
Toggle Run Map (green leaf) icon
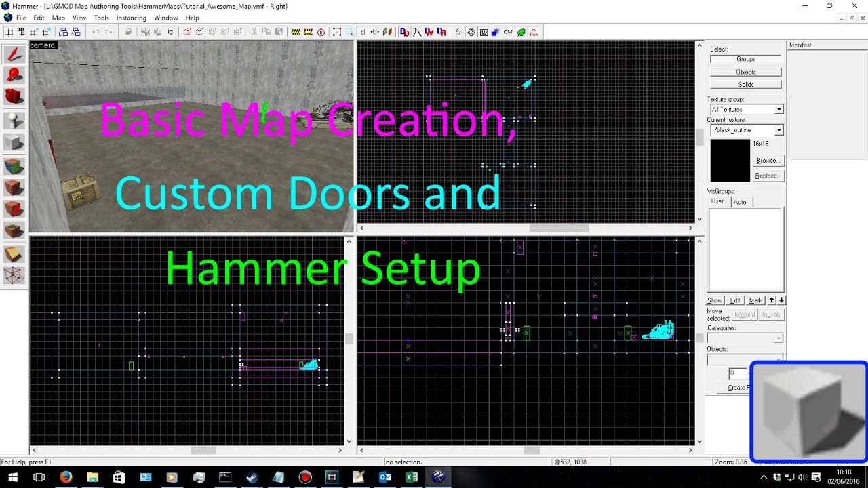point(521,32)
